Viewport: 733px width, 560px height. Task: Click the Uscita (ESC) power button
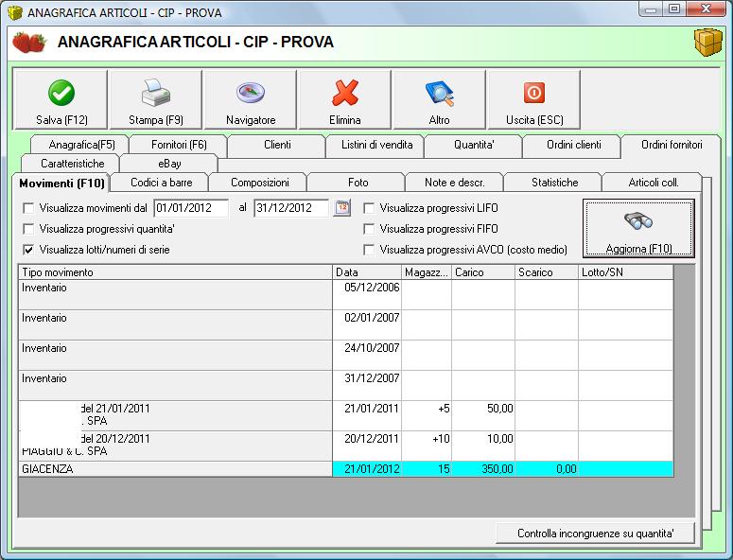pos(533,99)
